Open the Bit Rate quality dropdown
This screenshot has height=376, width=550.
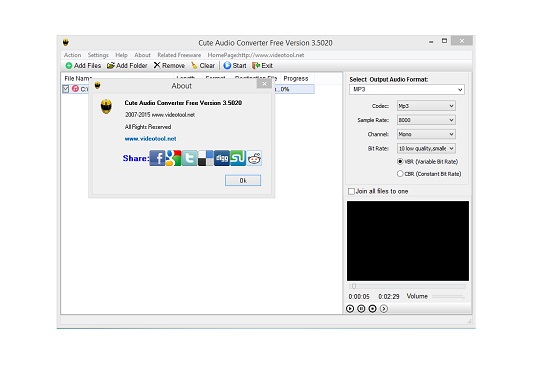click(x=426, y=148)
